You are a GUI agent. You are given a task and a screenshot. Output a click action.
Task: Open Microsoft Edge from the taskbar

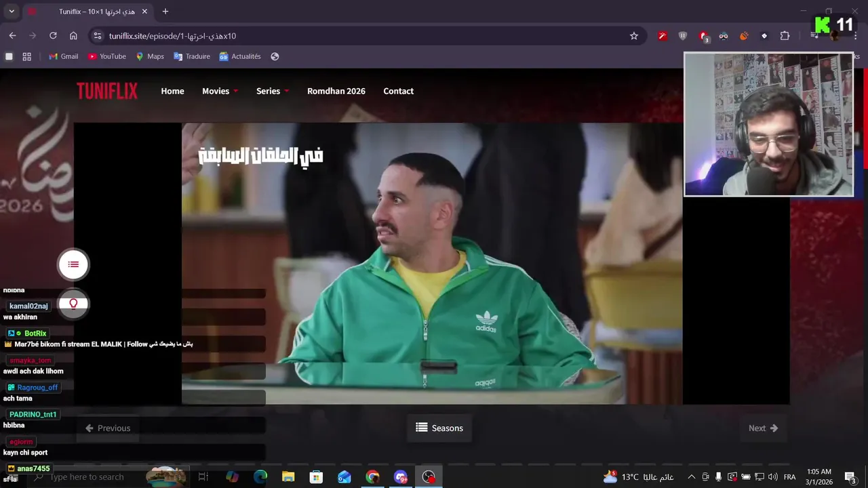(x=260, y=477)
